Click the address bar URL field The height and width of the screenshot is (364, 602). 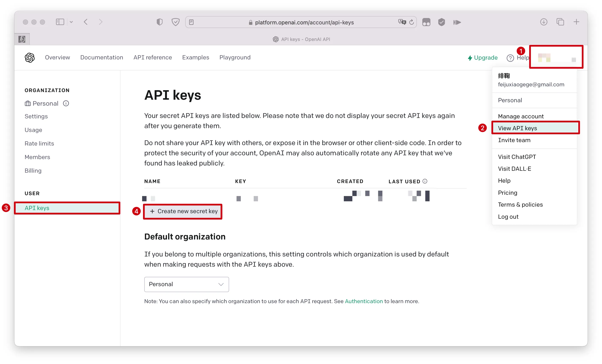(x=304, y=22)
